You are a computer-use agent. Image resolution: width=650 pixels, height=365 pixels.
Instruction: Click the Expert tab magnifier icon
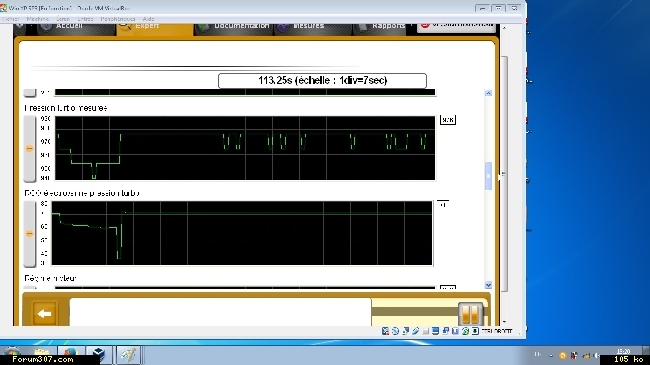click(x=125, y=27)
